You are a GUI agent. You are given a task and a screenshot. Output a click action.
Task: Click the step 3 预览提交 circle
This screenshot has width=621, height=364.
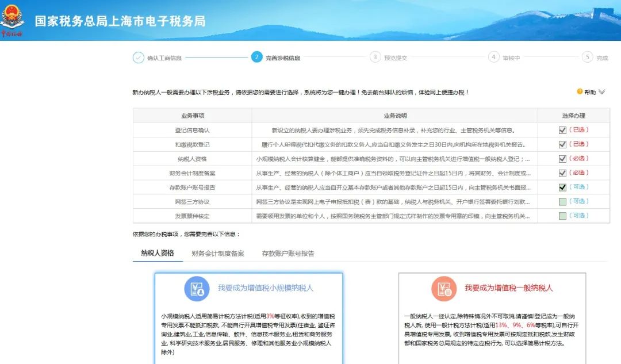[375, 57]
